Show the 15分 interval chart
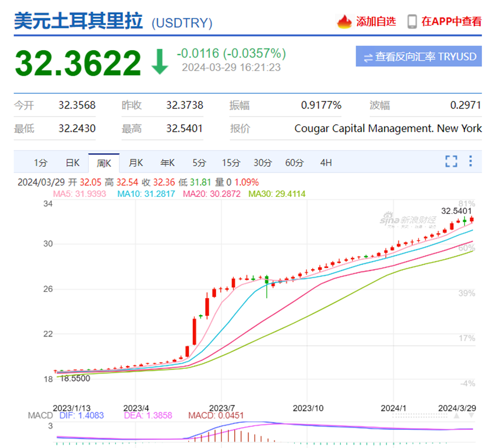 (231, 163)
